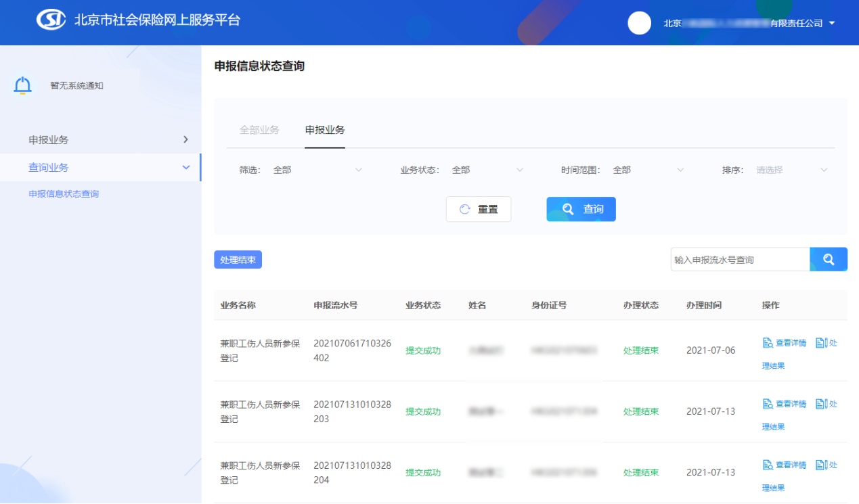Image resolution: width=859 pixels, height=504 pixels.
Task: Click the 申报信息状态查询 page heading
Action: (259, 66)
